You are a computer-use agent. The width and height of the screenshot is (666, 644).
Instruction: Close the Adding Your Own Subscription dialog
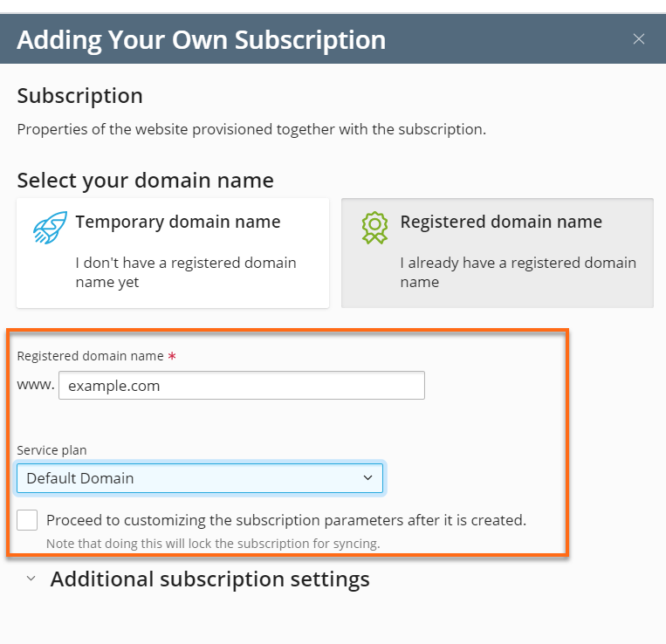tap(639, 39)
